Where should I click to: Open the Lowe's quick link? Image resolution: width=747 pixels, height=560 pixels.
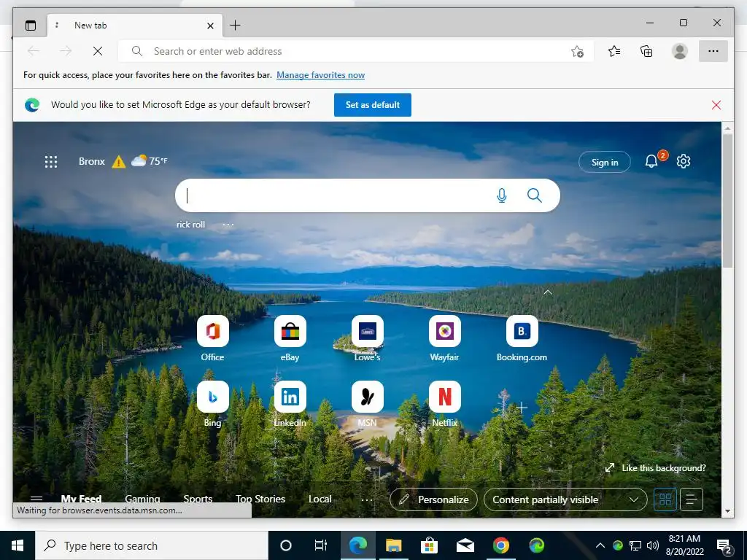coord(368,338)
